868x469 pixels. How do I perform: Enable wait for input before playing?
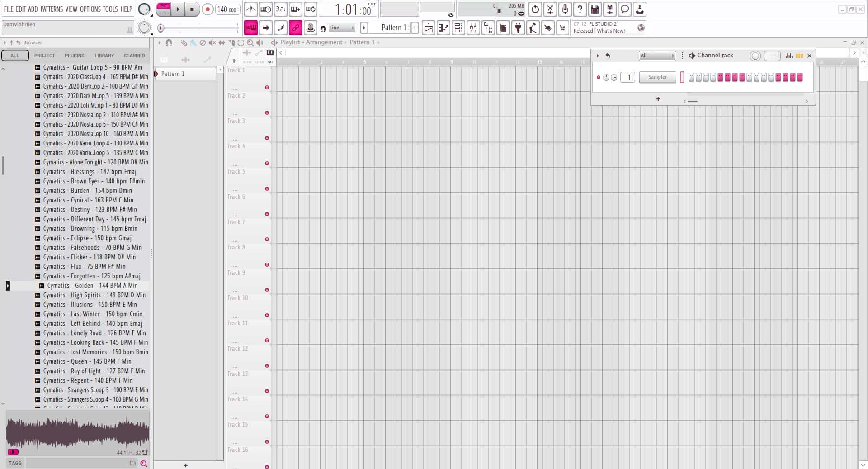point(266,9)
